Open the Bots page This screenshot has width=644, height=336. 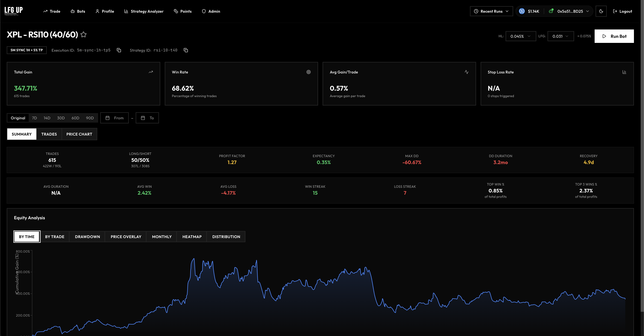pos(78,11)
